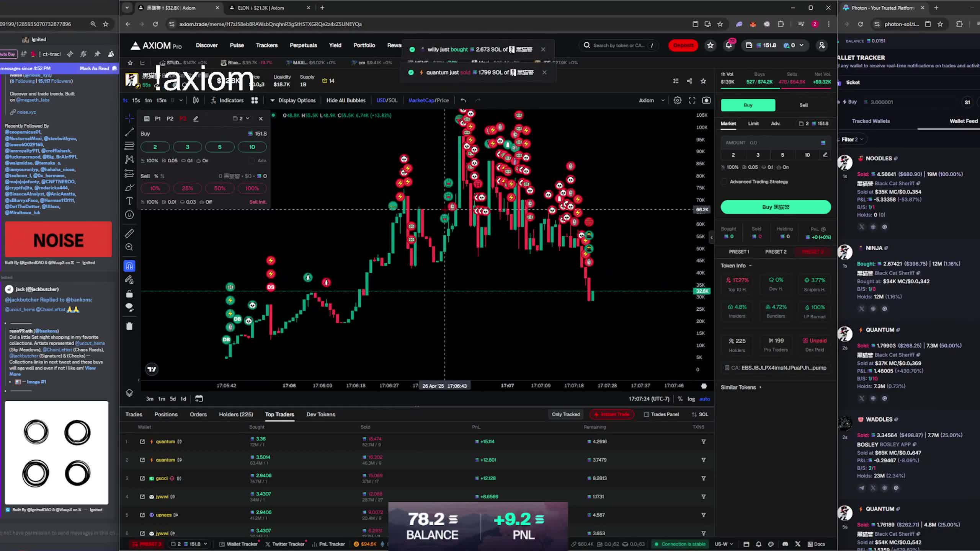Viewport: 980px width, 551px height.
Task: Open the Pulse menu
Action: [x=237, y=45]
